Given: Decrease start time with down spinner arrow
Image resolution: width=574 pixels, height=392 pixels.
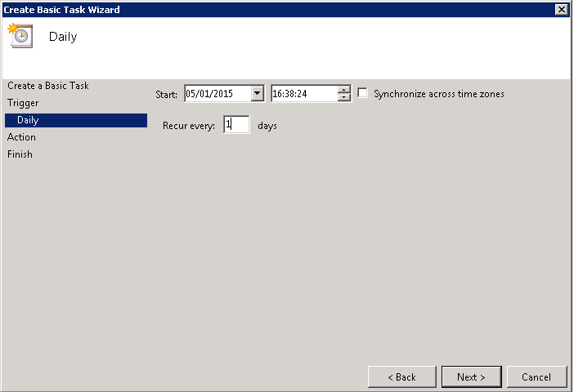Looking at the screenshot, I should click(x=344, y=98).
